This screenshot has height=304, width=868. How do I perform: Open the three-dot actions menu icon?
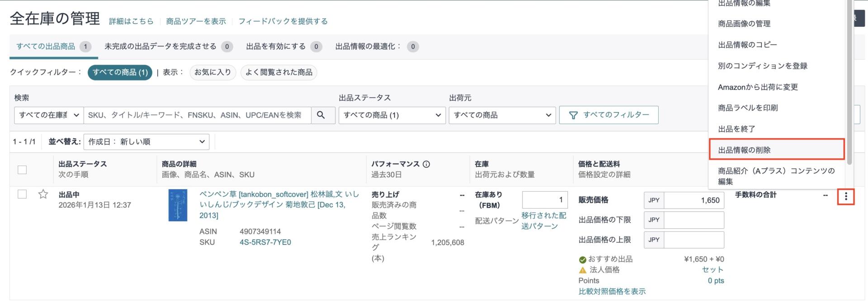tap(846, 197)
